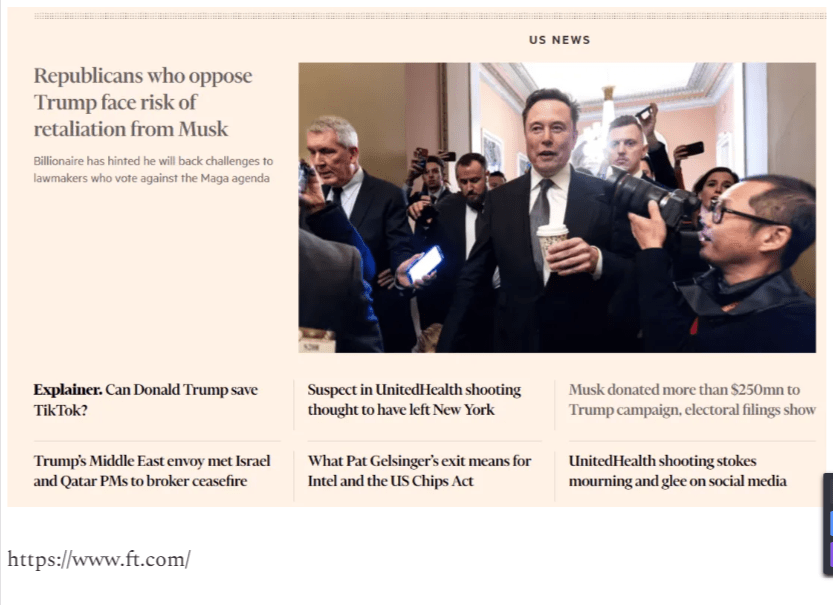
Task: Follow the https://www.ft.com/ link
Action: (x=98, y=559)
